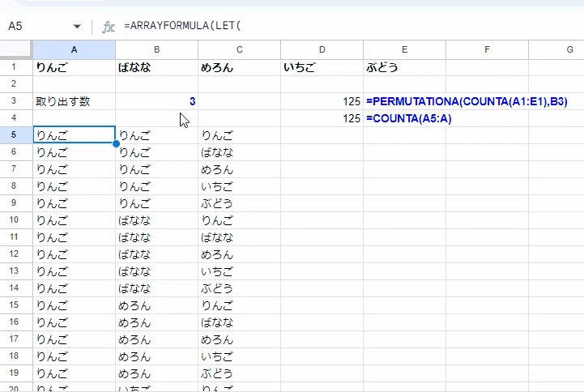The width and height of the screenshot is (584, 392).
Task: Click the COUNTA(A5:A) formula text in E4
Action: coord(408,118)
